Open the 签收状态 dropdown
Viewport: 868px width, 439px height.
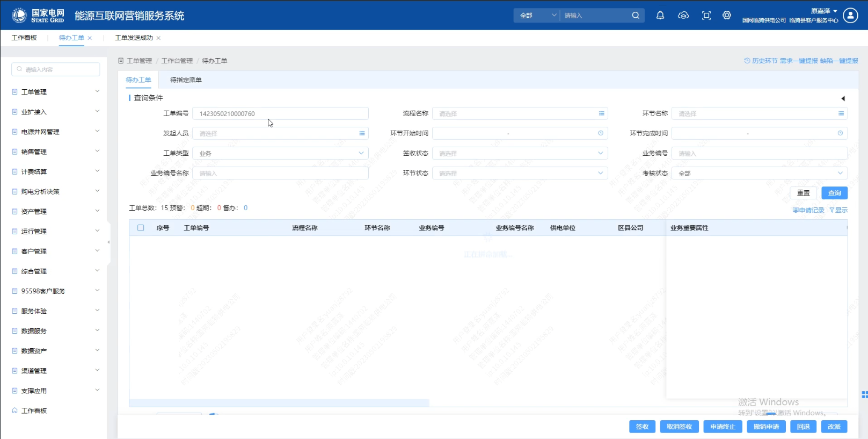click(520, 153)
